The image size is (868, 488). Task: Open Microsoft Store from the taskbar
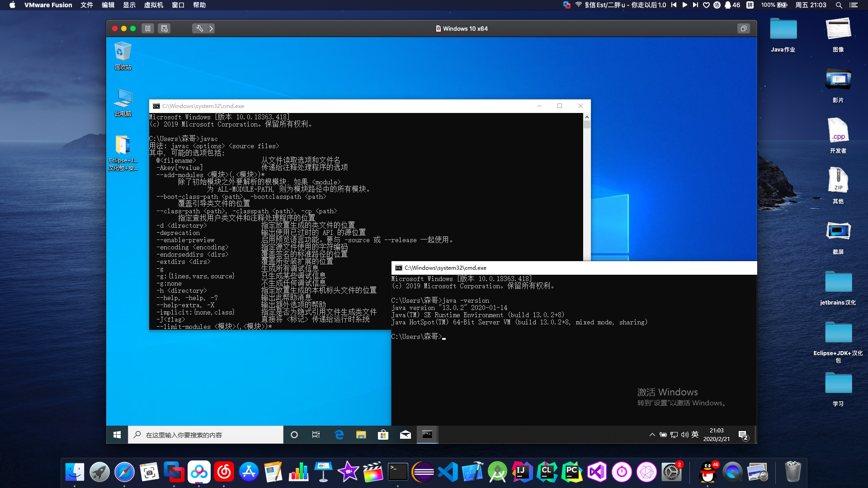[x=383, y=435]
